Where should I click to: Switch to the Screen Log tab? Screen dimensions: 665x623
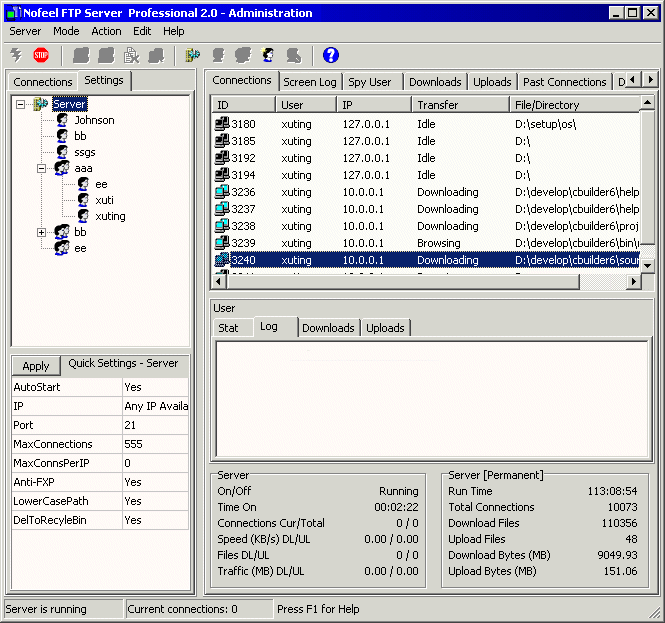[x=310, y=82]
